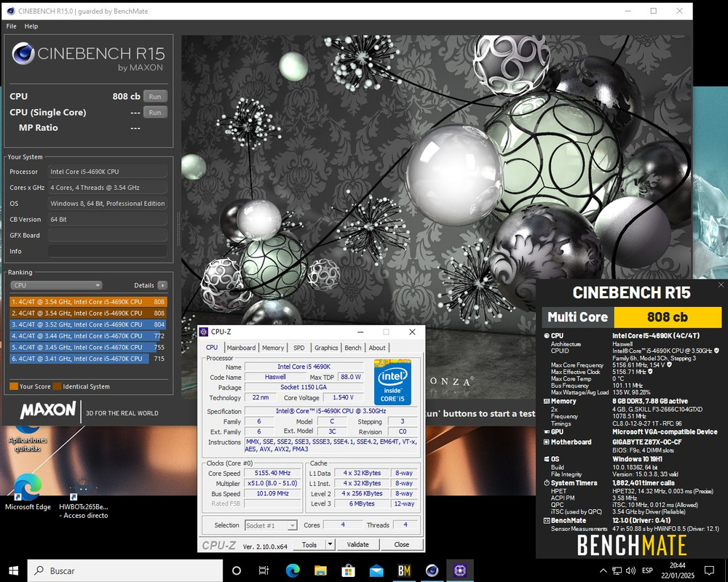Run the CPU (Single Core) test

pos(155,112)
